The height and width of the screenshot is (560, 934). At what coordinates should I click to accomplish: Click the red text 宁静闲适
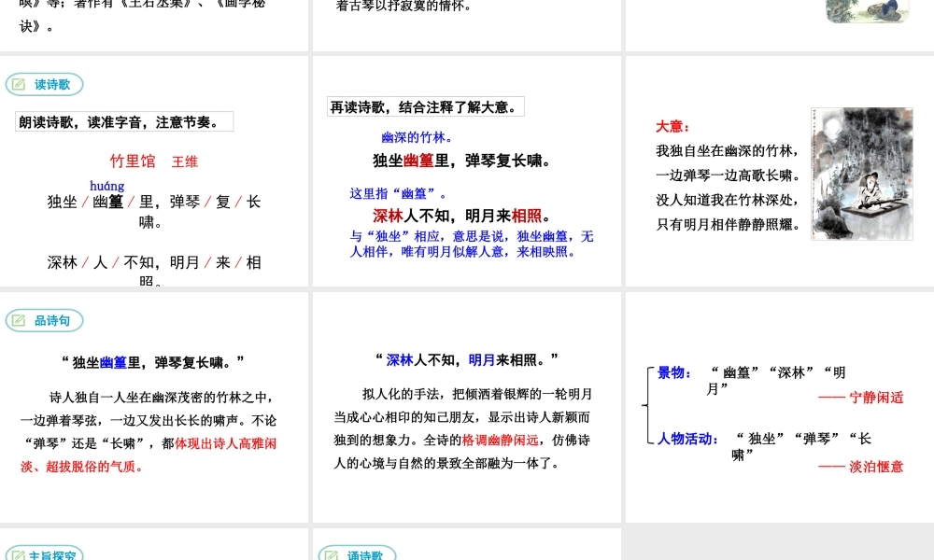point(876,398)
